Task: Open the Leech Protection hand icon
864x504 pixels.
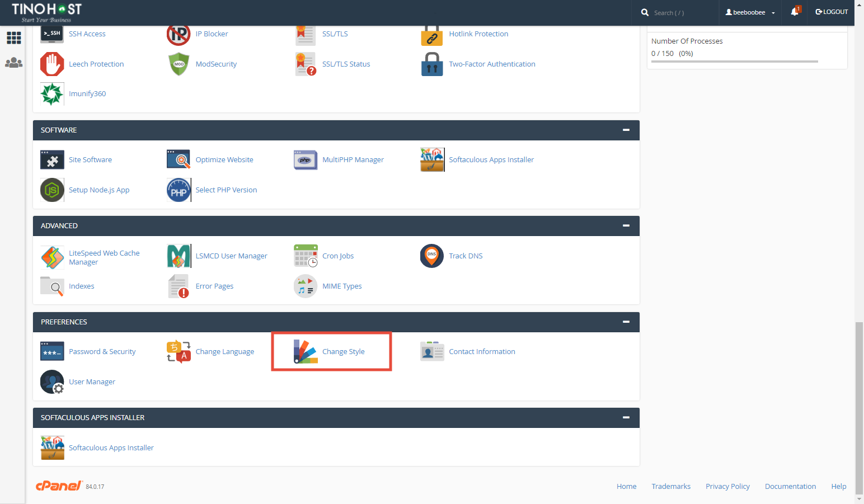Action: click(52, 64)
